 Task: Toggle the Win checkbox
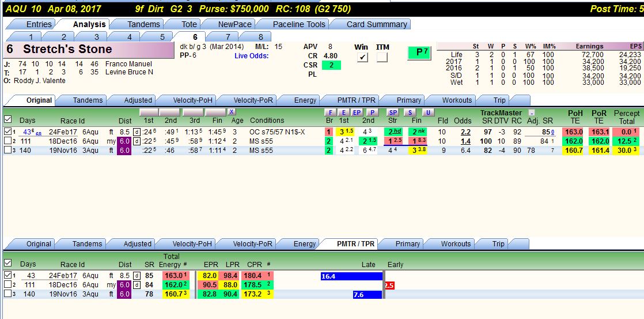[362, 58]
